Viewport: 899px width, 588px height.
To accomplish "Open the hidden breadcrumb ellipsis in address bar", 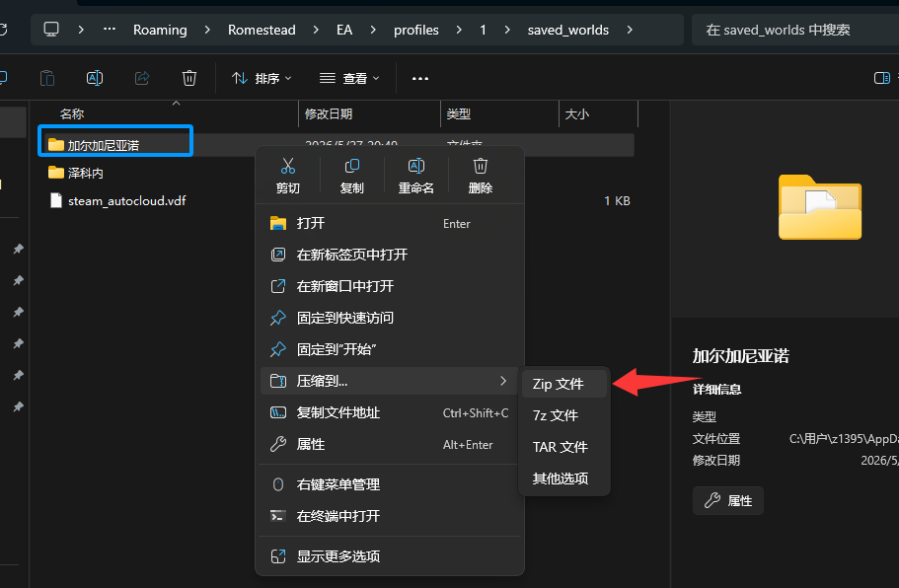I will pos(109,30).
